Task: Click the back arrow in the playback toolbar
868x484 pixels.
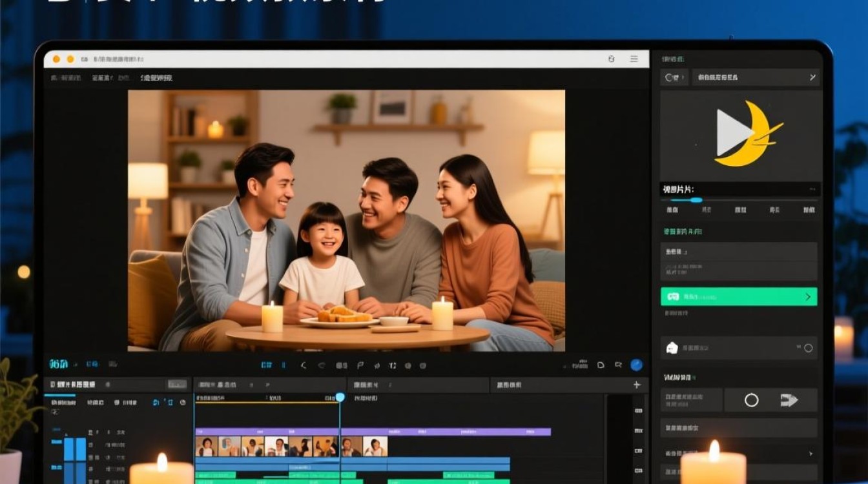Action: tap(304, 365)
